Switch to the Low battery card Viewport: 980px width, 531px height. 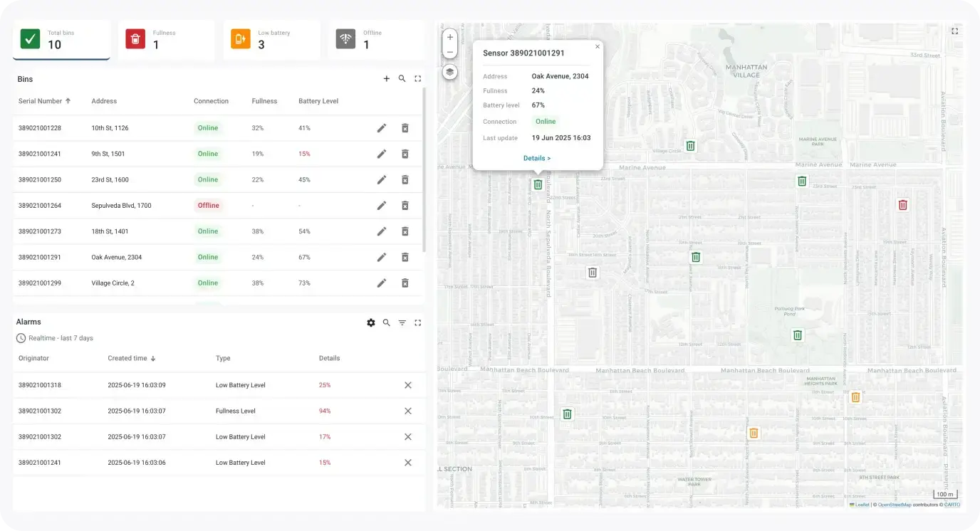tap(271, 39)
